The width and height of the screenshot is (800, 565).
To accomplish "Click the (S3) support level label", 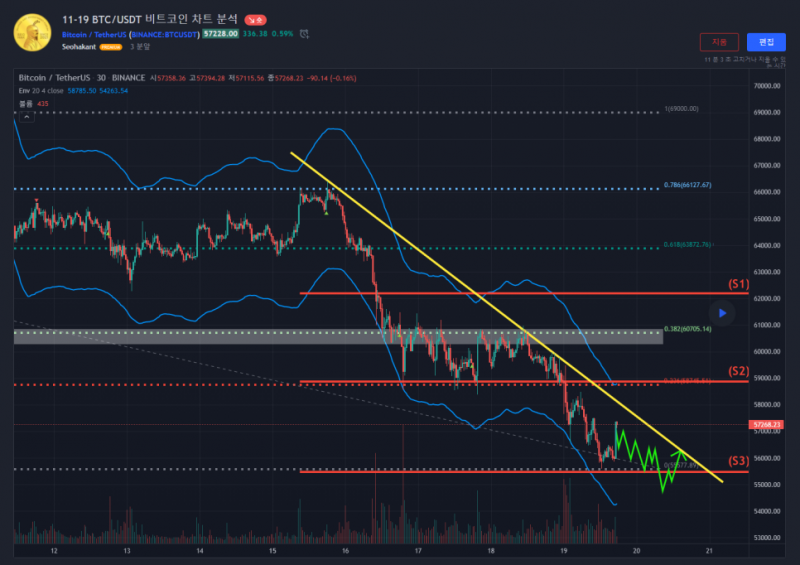I will (x=738, y=460).
